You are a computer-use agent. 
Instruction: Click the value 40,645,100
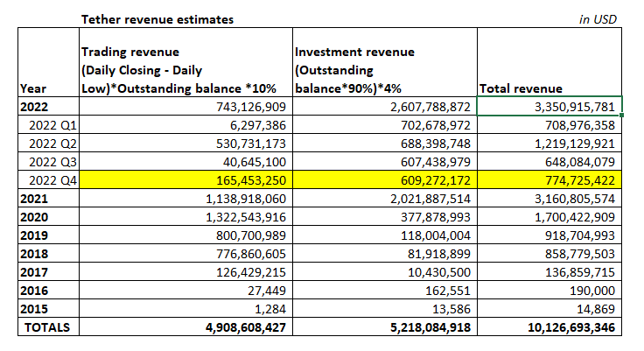[185, 162]
